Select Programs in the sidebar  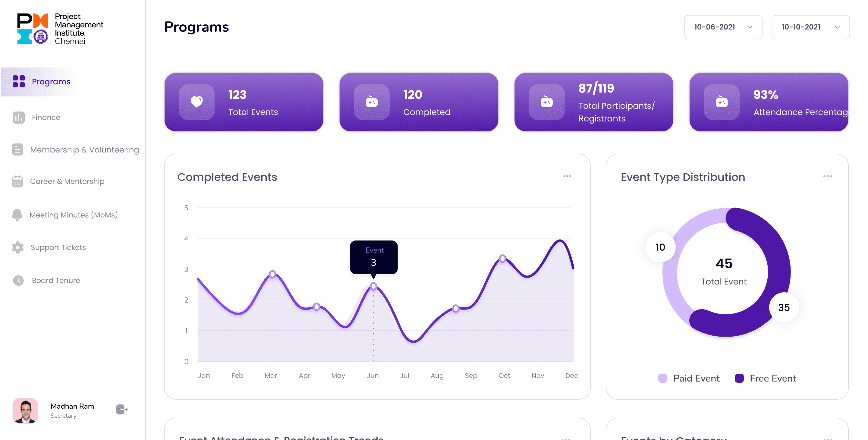[x=51, y=82]
